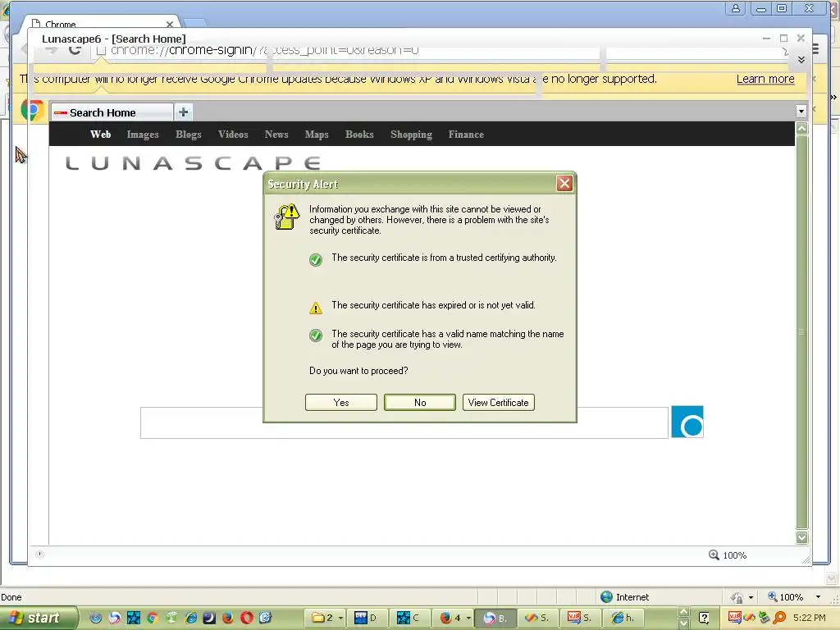Expand the Lunascape tab list dropdown
Viewport: 840px width, 630px height.
801,112
